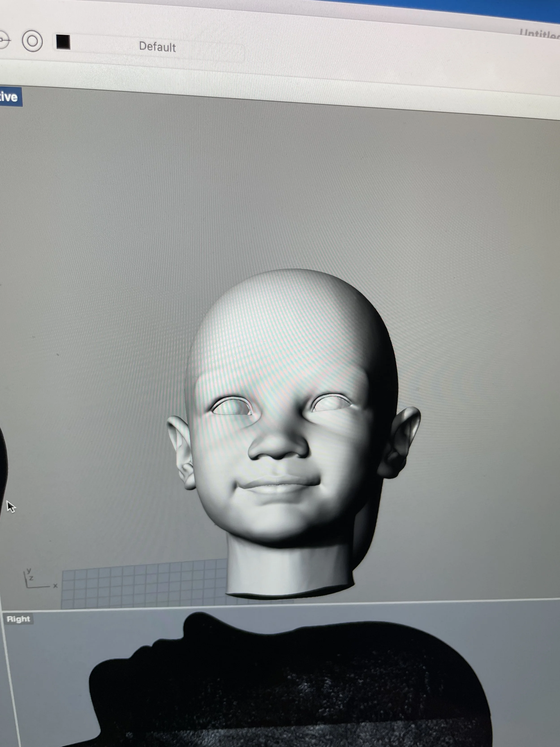560x747 pixels.
Task: Click the concentric circles toolbar icon
Action: pyautogui.click(x=32, y=41)
